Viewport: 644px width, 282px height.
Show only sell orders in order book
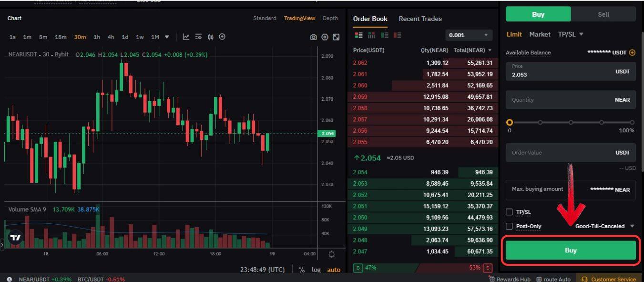[x=398, y=35]
